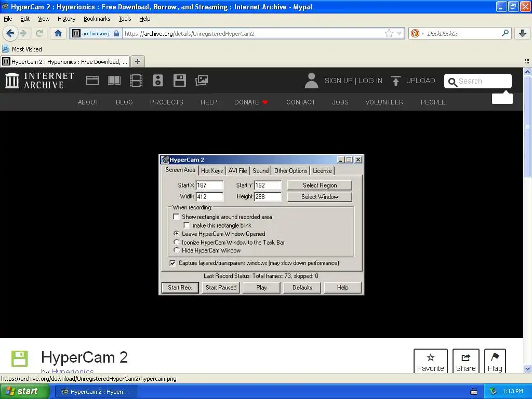Click the keyboard icon in the system tray
The width and height of the screenshot is (532, 399).
point(474,392)
